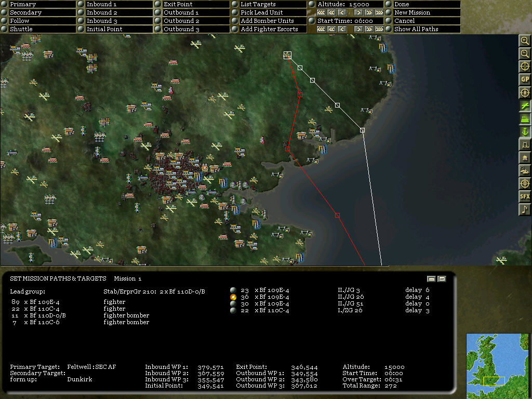The image size is (532, 399).
Task: Select the Shuttle option
Action: point(38,29)
